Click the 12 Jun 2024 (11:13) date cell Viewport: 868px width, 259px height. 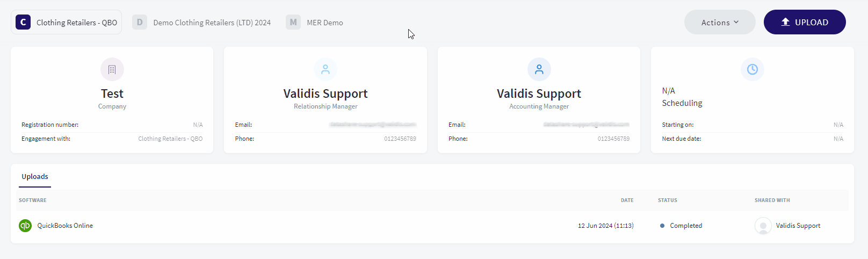point(606,226)
